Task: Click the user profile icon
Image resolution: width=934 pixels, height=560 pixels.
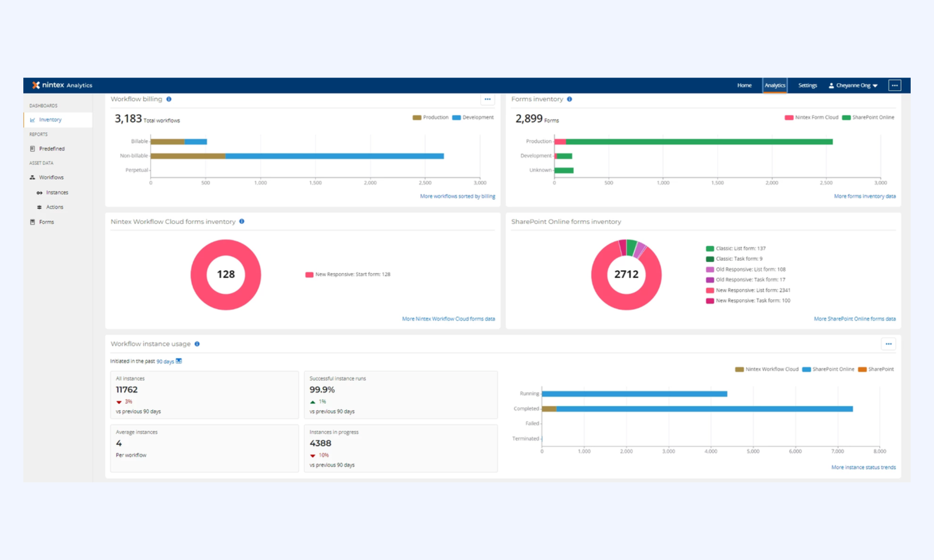Action: point(831,85)
